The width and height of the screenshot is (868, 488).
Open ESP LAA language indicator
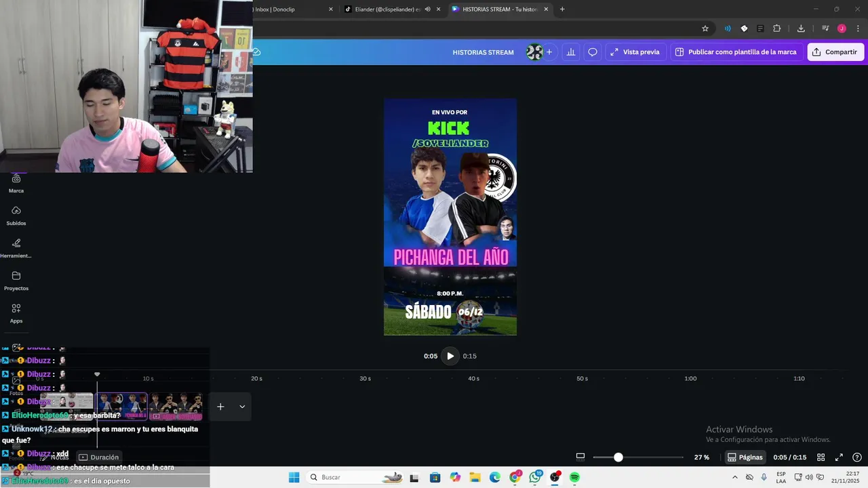(781, 477)
